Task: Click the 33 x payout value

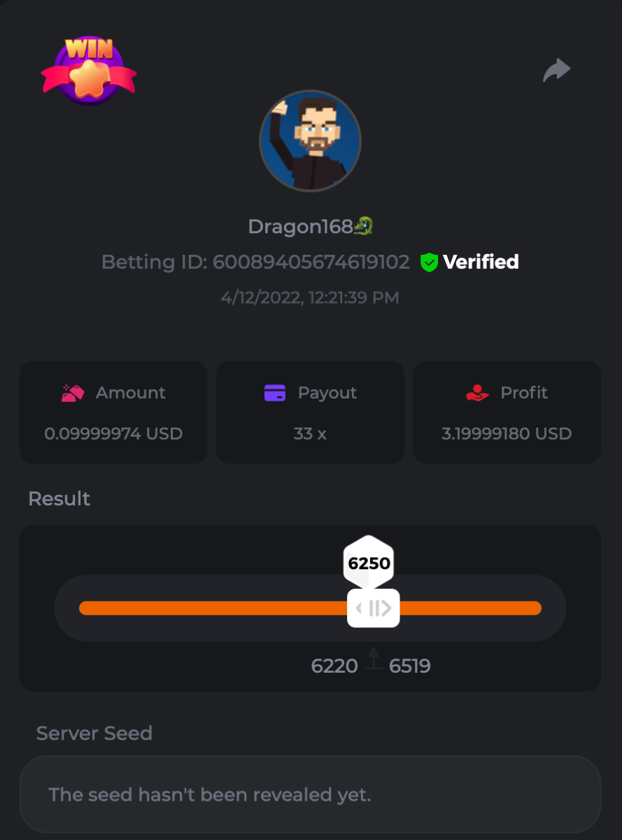Action: [x=310, y=433]
